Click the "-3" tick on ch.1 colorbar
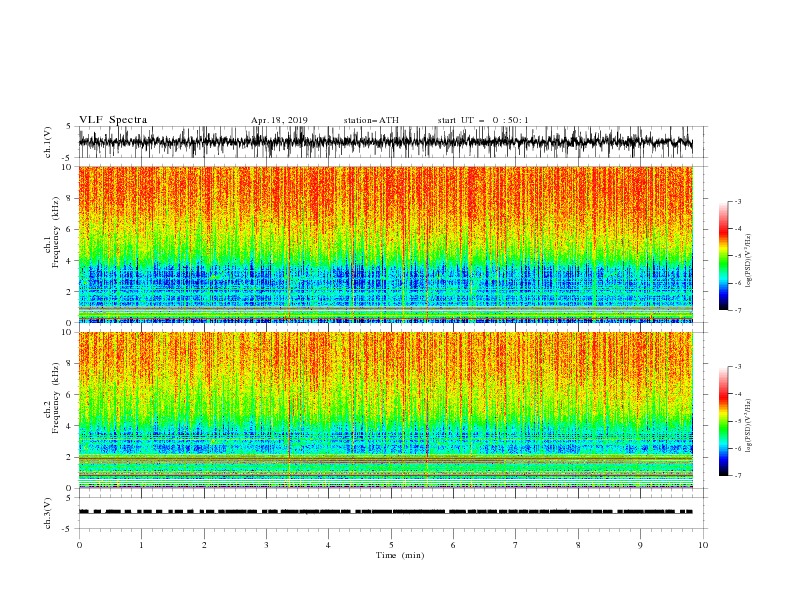 coord(738,201)
